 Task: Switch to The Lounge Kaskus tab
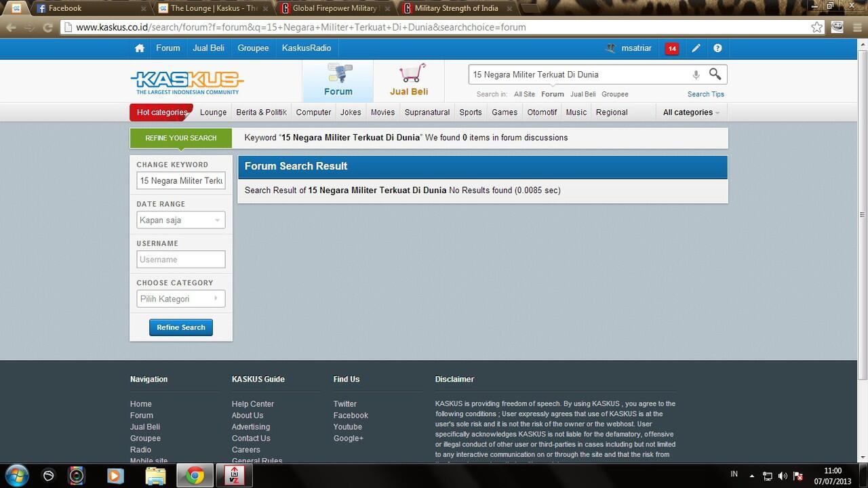(x=213, y=8)
